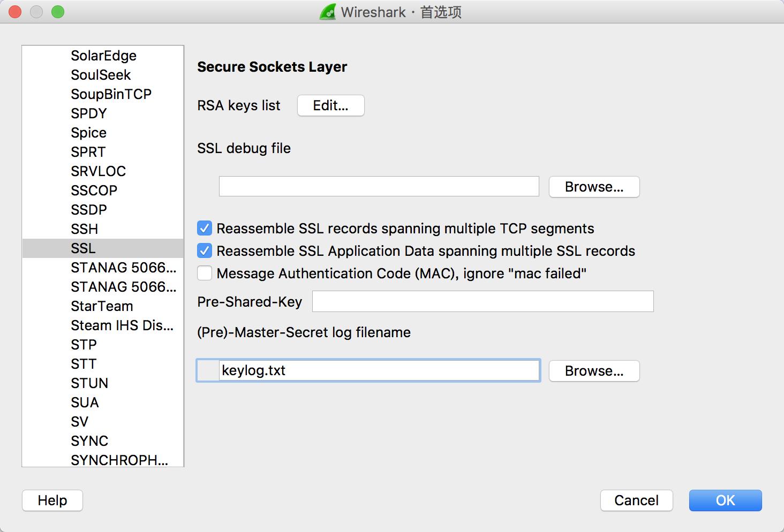This screenshot has height=532, width=784.
Task: Select the STUN protocol entry
Action: [89, 383]
